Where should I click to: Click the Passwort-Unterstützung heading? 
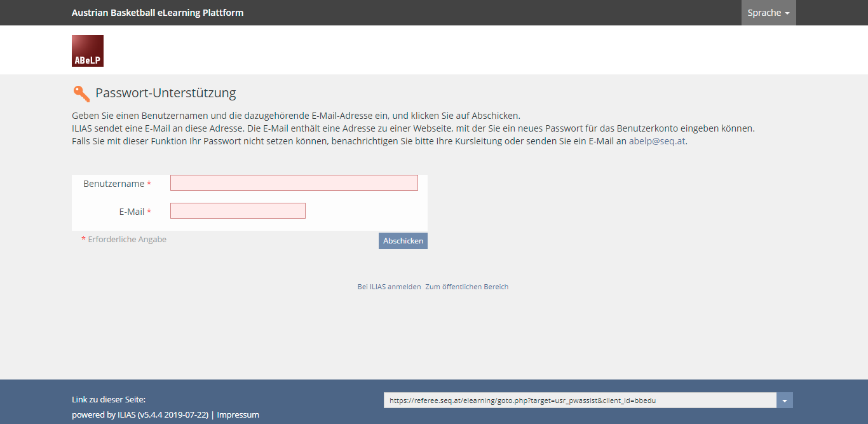[x=165, y=93]
